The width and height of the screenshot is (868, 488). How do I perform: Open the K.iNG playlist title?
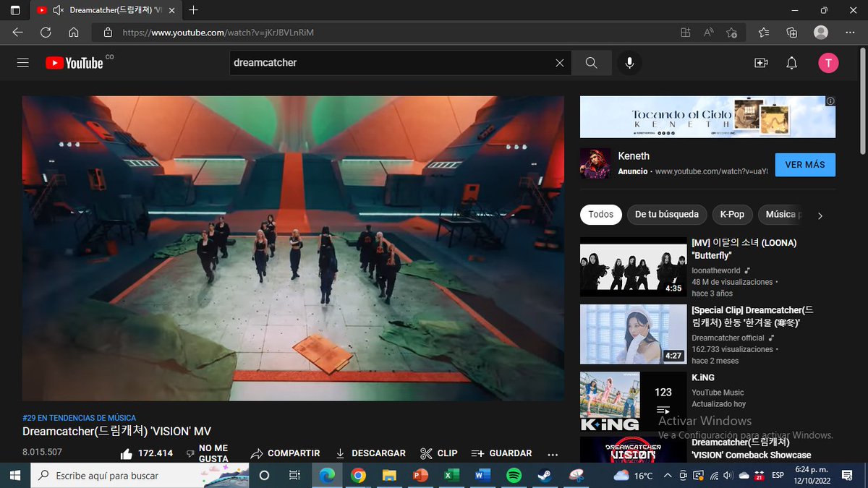(703, 377)
